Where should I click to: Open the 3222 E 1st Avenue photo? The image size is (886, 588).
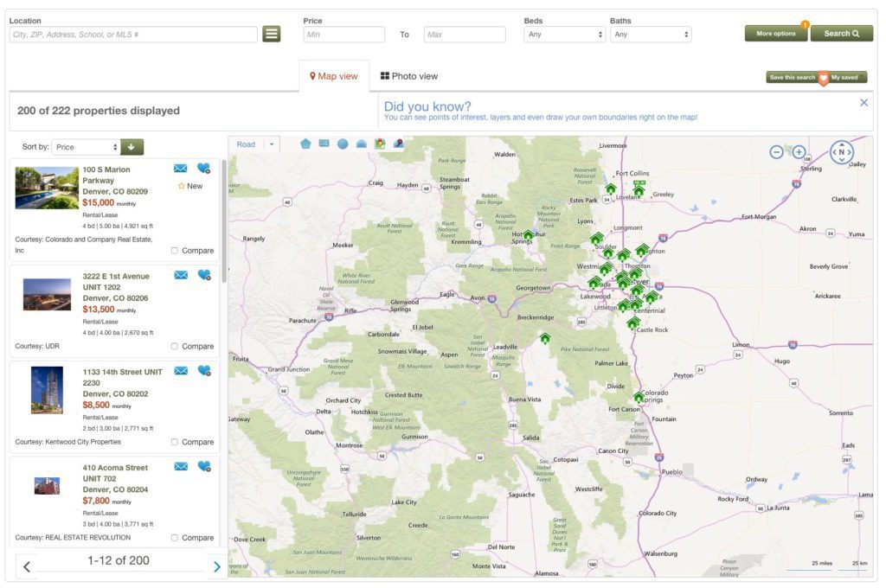tap(48, 294)
